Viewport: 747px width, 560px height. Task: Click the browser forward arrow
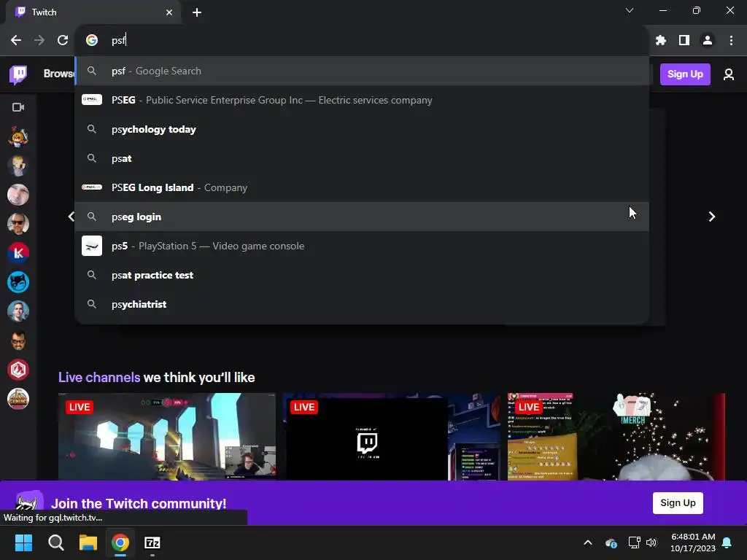coord(39,41)
